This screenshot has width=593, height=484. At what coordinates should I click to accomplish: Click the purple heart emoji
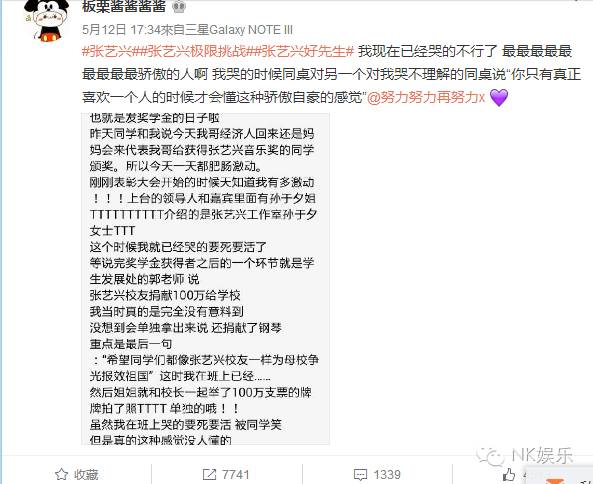pyautogui.click(x=499, y=98)
